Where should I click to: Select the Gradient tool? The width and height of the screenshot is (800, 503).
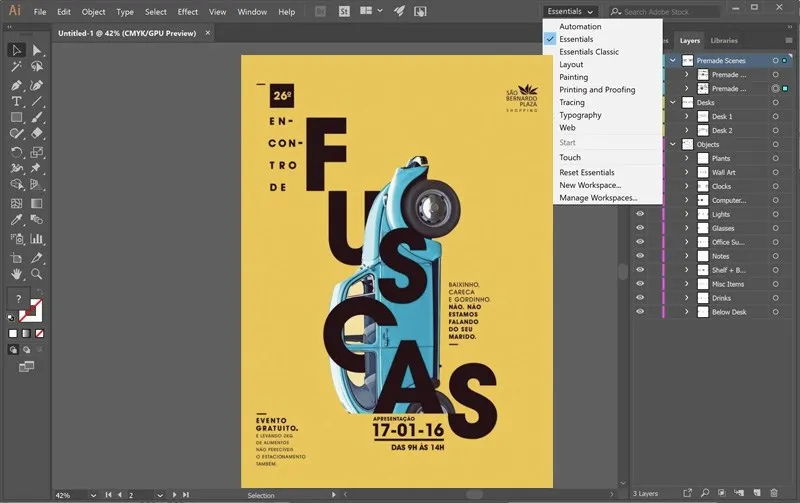pos(36,203)
